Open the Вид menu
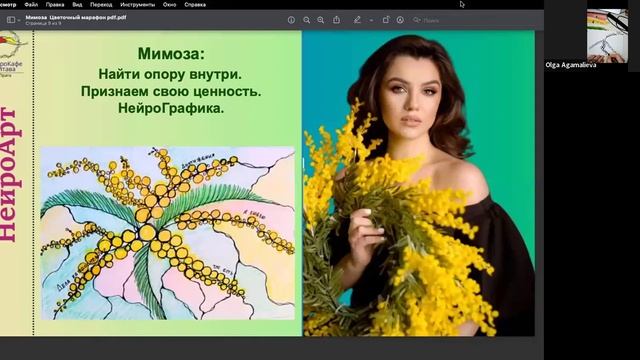The width and height of the screenshot is (640, 360). (x=77, y=4)
